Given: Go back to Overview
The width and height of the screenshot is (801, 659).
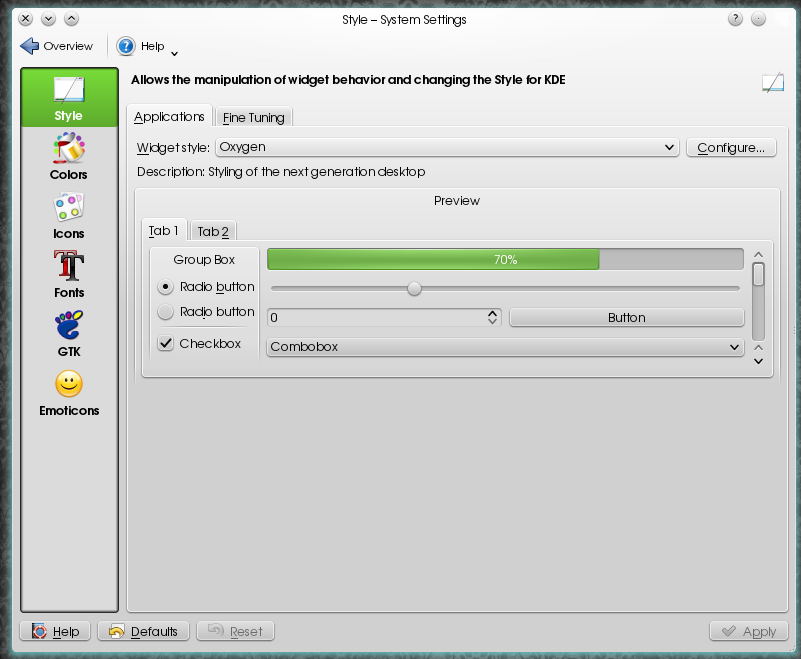Looking at the screenshot, I should pyautogui.click(x=57, y=46).
